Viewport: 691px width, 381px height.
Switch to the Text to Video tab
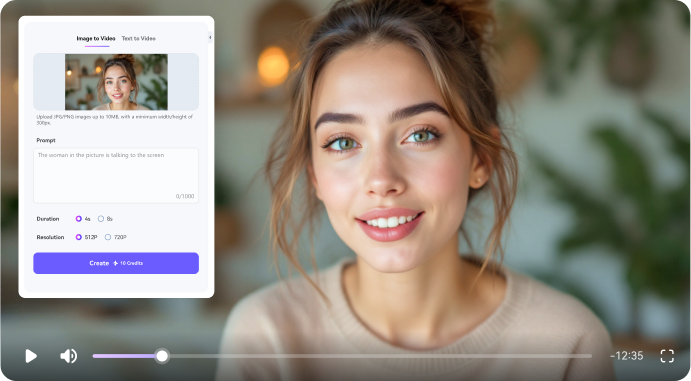(138, 38)
